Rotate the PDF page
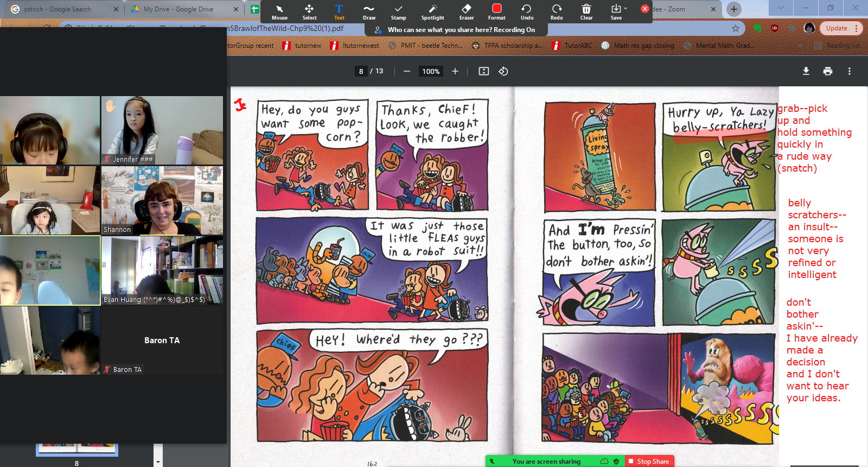 [503, 71]
